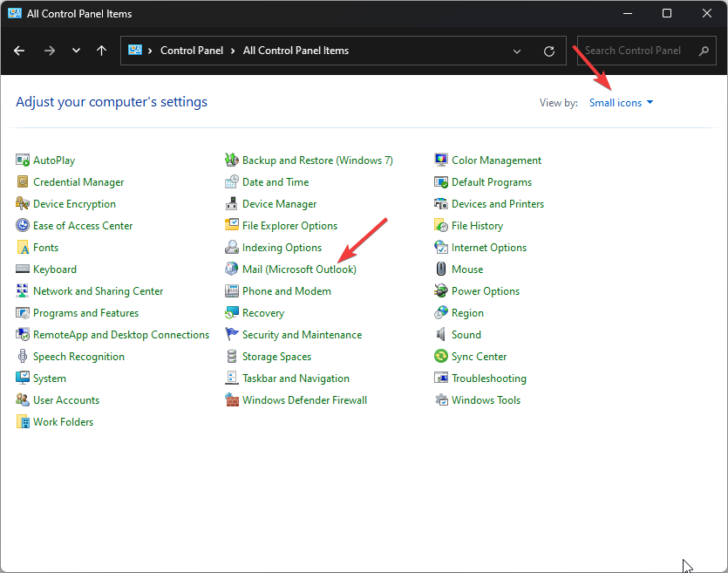Click the Control Panel breadcrumb segment
728x573 pixels.
[x=192, y=51]
